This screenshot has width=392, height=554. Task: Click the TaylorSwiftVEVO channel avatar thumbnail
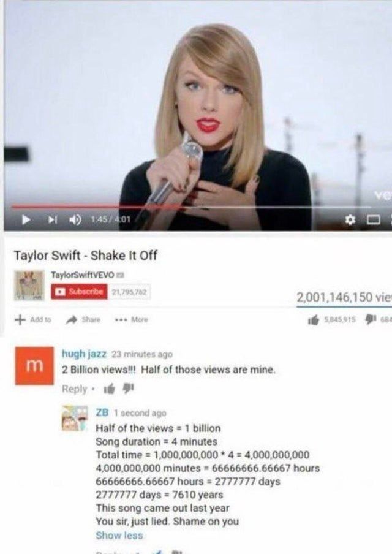pyautogui.click(x=29, y=286)
